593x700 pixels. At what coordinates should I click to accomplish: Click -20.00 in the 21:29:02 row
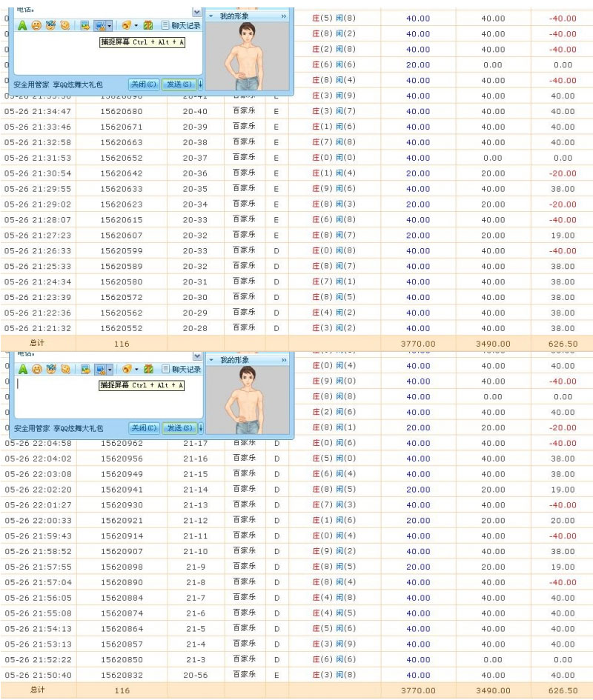tap(563, 204)
